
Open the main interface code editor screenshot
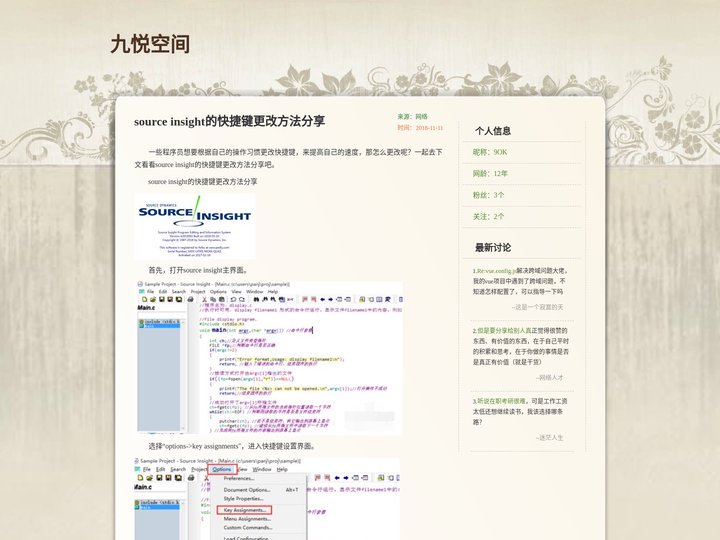click(x=269, y=357)
